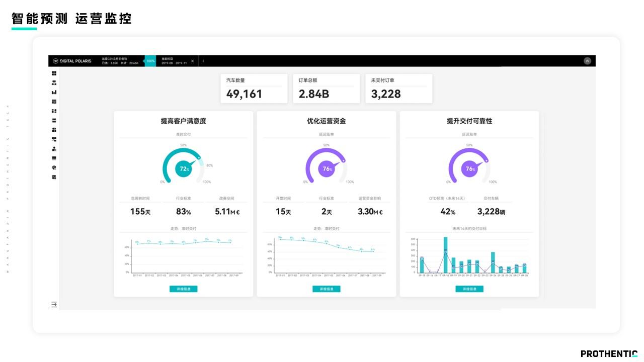The image size is (644, 362).
Task: Open the bar chart analytics icon
Action: point(54,92)
